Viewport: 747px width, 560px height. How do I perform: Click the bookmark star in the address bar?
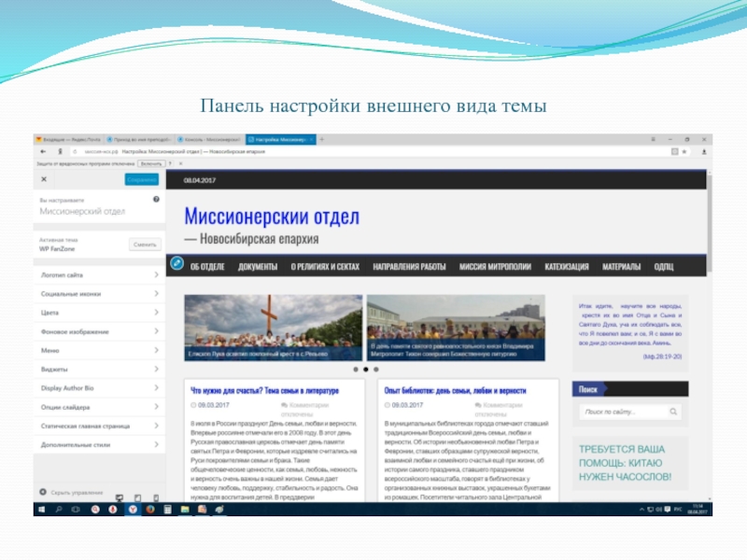click(684, 151)
